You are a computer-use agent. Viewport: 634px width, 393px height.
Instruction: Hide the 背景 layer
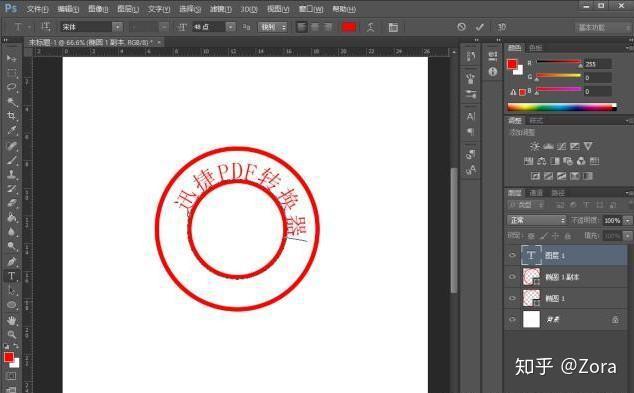click(x=512, y=319)
